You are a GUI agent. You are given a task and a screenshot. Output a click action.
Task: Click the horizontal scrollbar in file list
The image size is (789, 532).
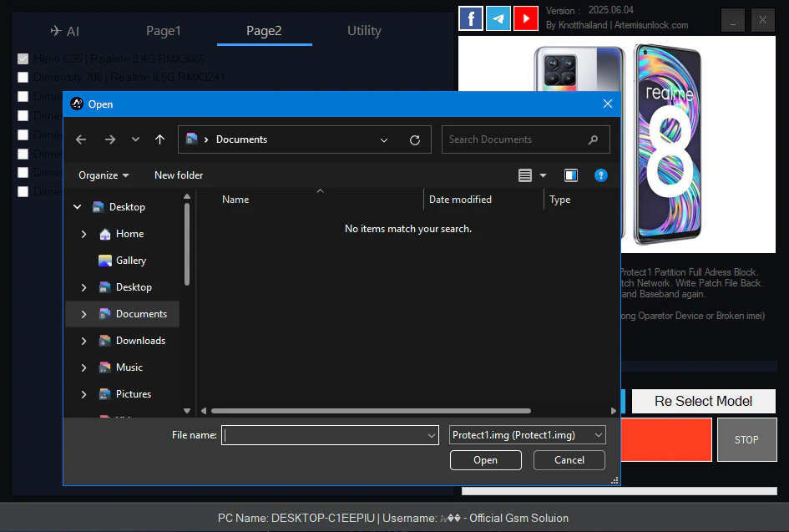click(x=371, y=411)
